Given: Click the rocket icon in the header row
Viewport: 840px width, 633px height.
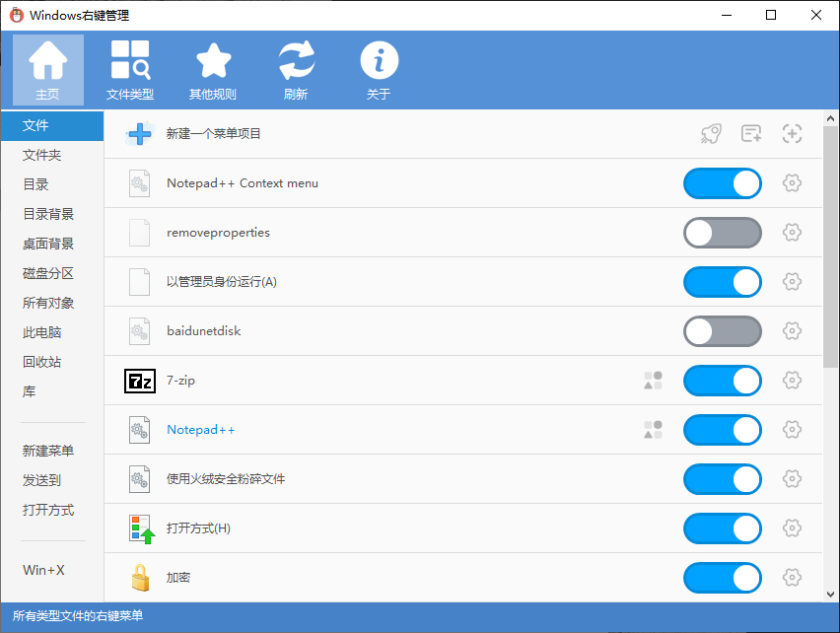Looking at the screenshot, I should (x=711, y=133).
